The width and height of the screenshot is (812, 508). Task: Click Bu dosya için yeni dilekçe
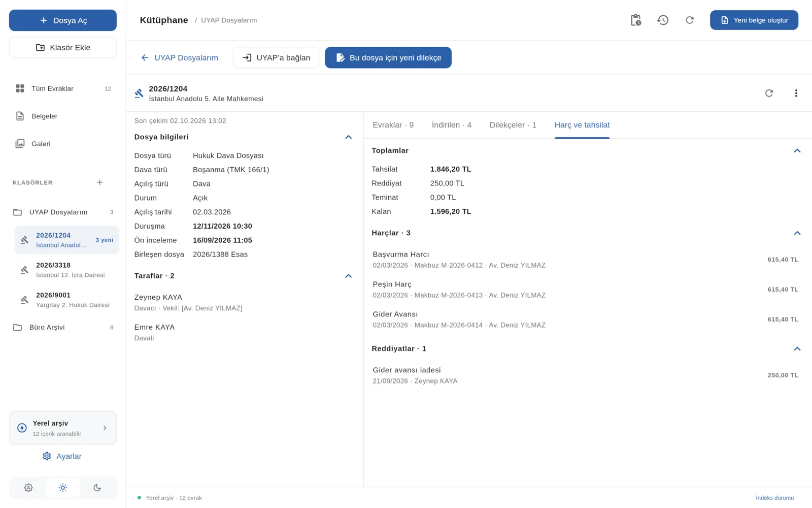[x=388, y=57]
